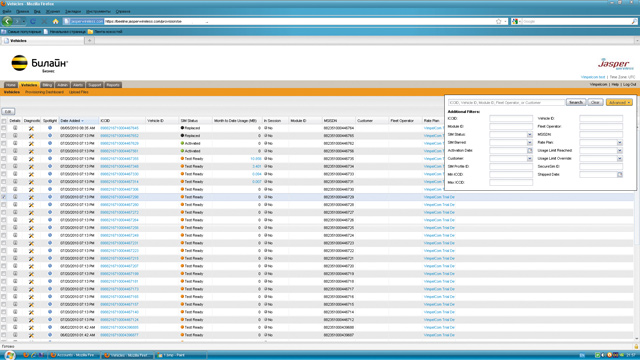Click the Edit button above the table
The height and width of the screenshot is (360, 640).
[x=8, y=111]
